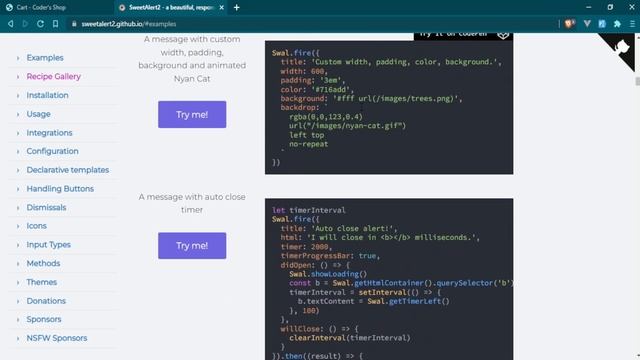The width and height of the screenshot is (640, 360).
Task: Go to the Icons section
Action: point(36,226)
